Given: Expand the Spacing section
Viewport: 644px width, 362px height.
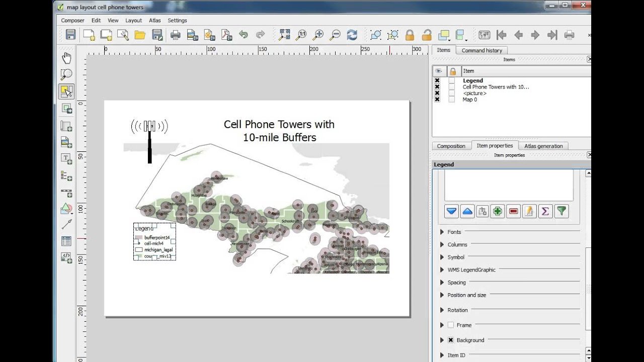Looking at the screenshot, I should pyautogui.click(x=442, y=283).
